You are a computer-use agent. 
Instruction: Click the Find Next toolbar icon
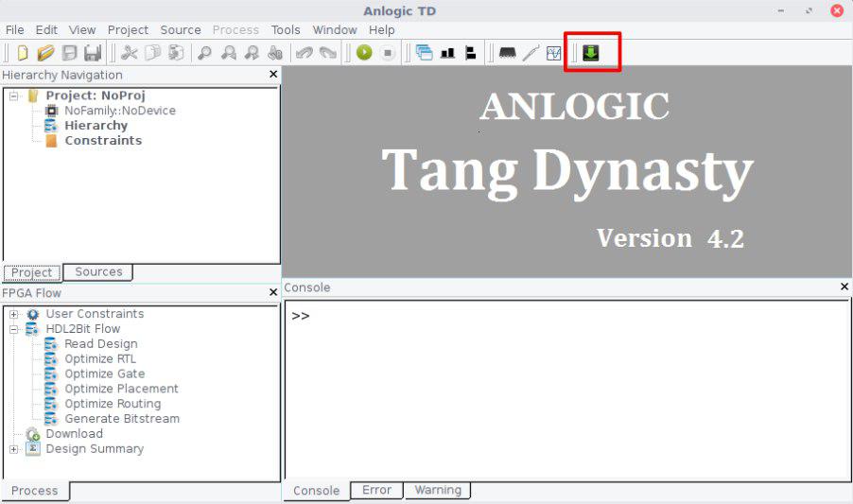(x=252, y=53)
